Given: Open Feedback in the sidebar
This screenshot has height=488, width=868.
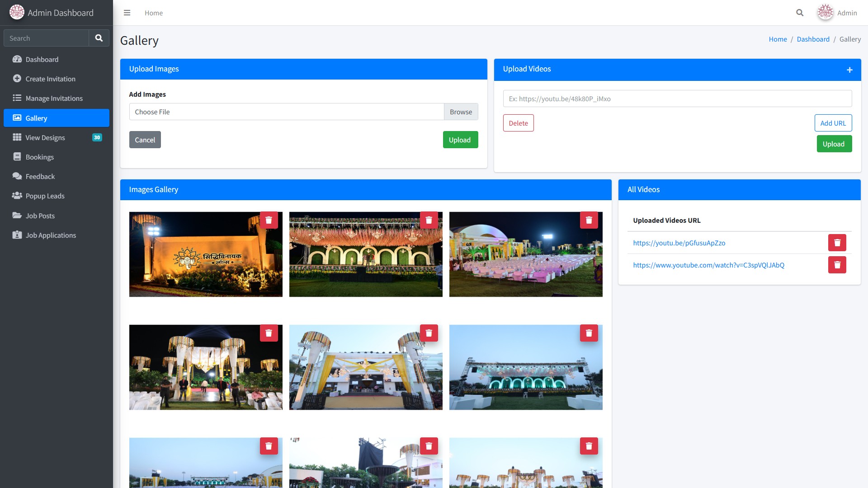Looking at the screenshot, I should (x=57, y=176).
